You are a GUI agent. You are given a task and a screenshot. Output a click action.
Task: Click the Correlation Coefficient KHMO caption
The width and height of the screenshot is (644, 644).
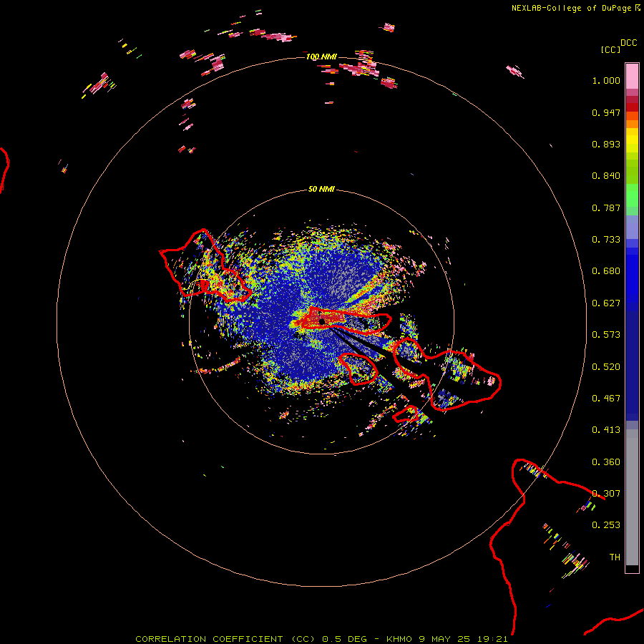[x=321, y=639]
